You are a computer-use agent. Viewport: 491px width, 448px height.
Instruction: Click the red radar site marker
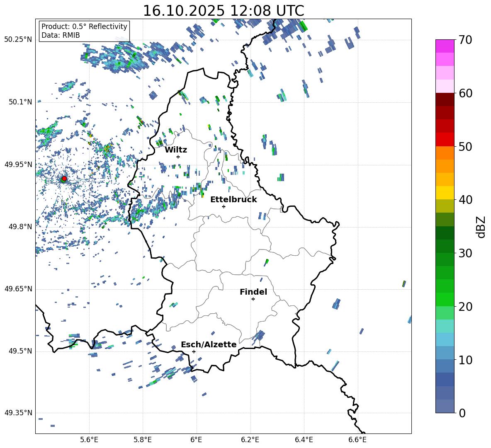[64, 179]
